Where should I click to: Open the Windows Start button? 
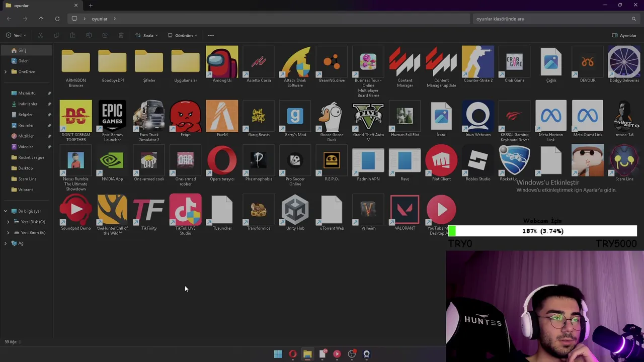coord(278,354)
